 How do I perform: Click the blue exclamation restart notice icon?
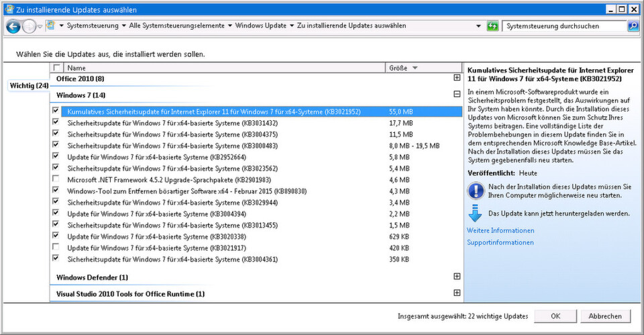coord(476,191)
